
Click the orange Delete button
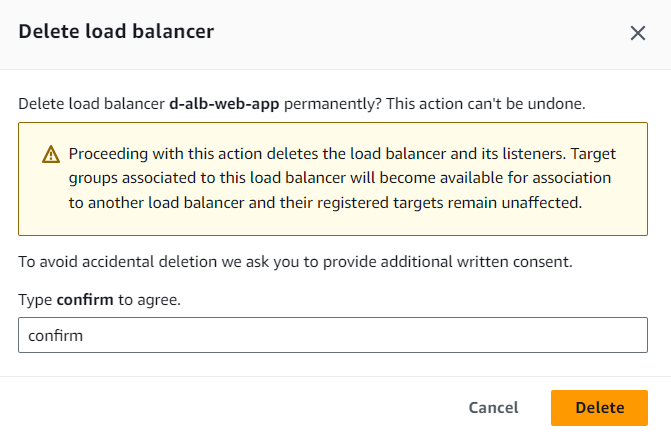pos(599,407)
